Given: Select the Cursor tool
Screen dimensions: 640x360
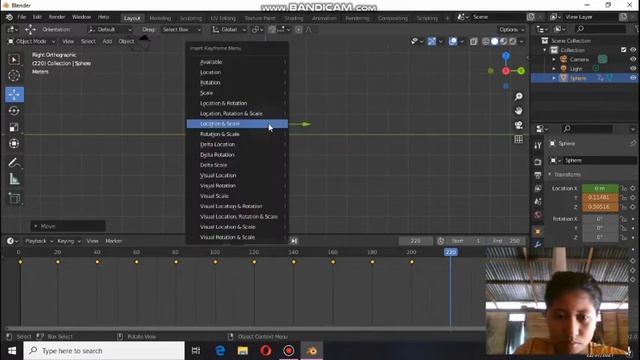Looking at the screenshot, I should point(14,76).
